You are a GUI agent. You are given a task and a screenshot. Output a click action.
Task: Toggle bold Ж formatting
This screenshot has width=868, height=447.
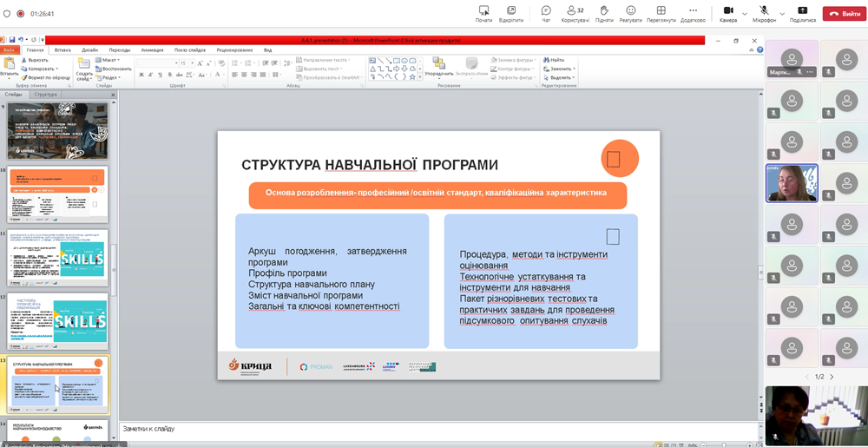(x=141, y=75)
